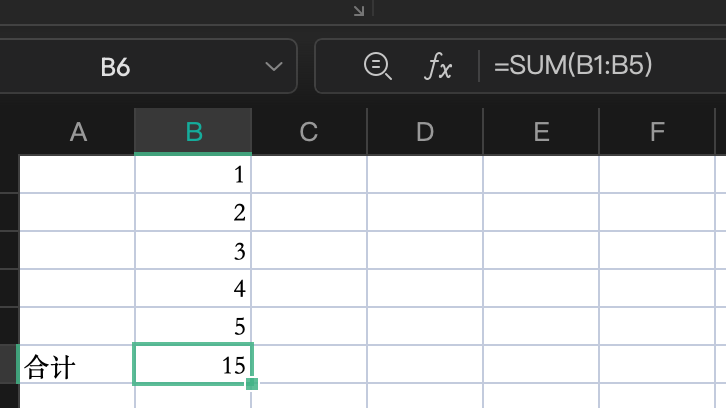
Task: Click the magnifier icon in formula bar
Action: click(376, 66)
